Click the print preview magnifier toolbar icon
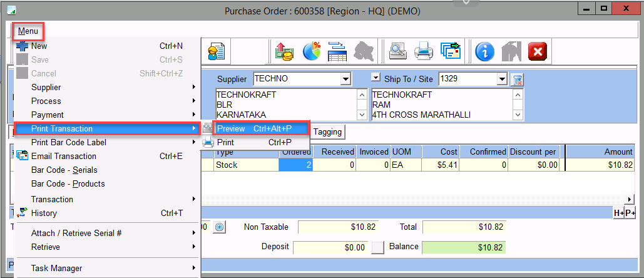Image resolution: width=644 pixels, height=278 pixels. pos(397,51)
